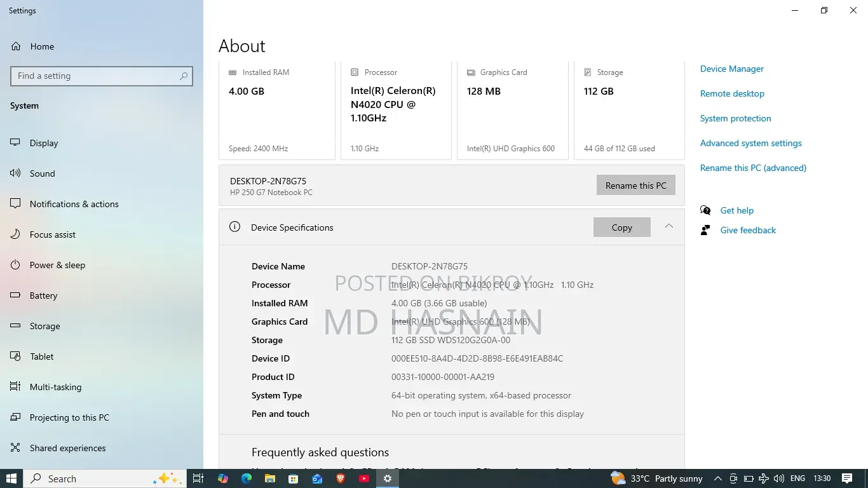868x488 pixels.
Task: Click the Device ID value text
Action: point(477,358)
